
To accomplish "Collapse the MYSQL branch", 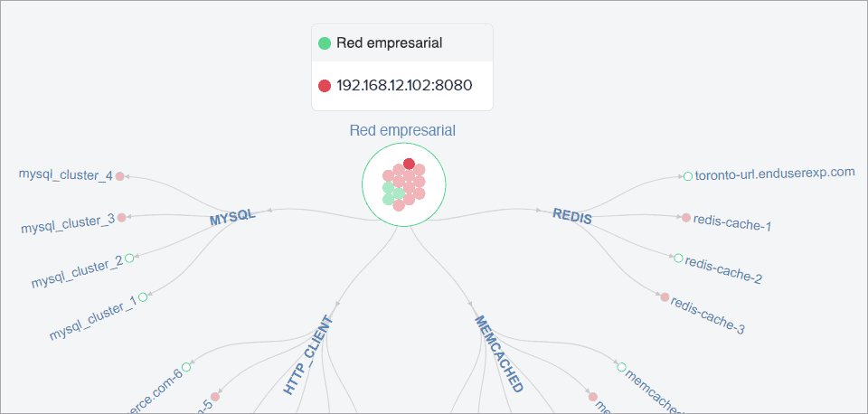I will (232, 218).
